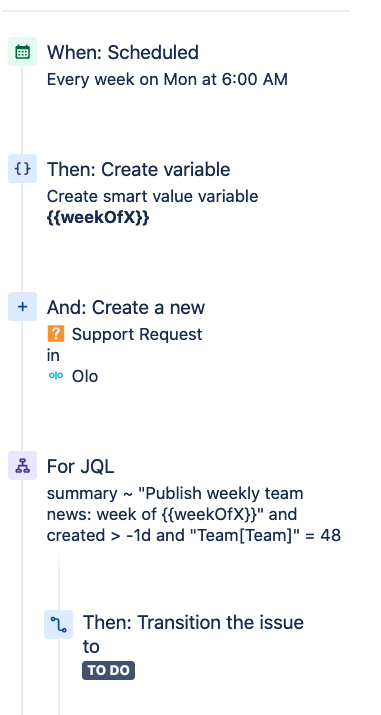
Task: Click the blue Olo project icon
Action: tap(56, 376)
